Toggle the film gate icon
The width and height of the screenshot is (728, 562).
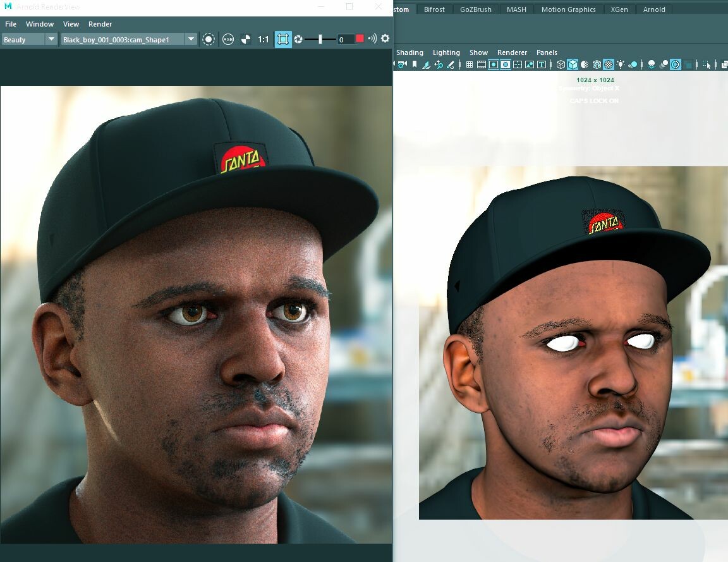[482, 64]
